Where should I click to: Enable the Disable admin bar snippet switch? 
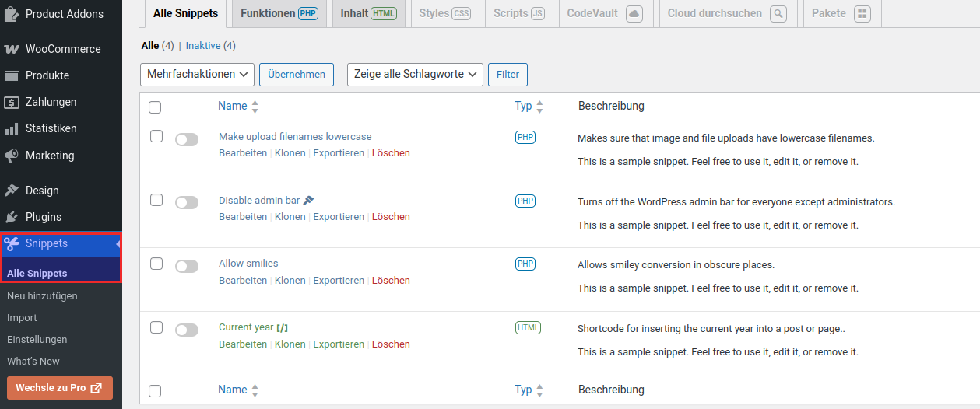[x=187, y=203]
